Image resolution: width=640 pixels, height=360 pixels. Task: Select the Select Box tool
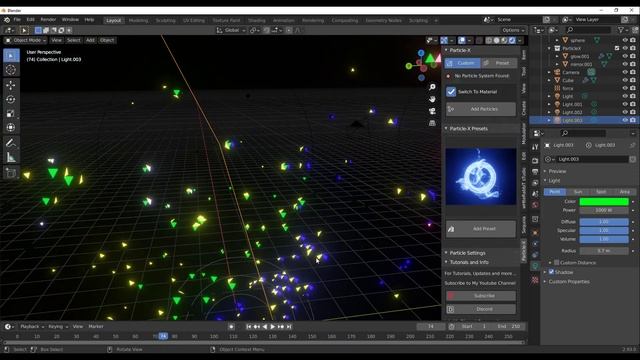[x=11, y=55]
